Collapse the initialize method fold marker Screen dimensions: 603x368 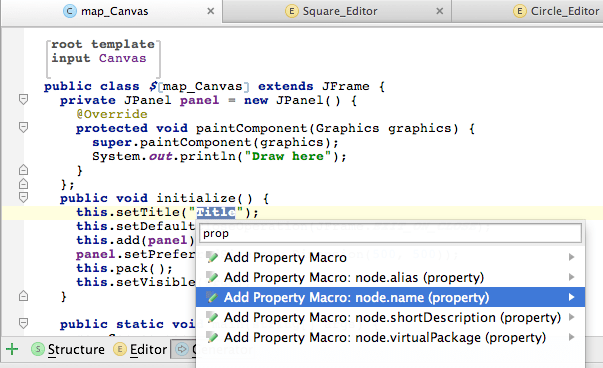23,198
